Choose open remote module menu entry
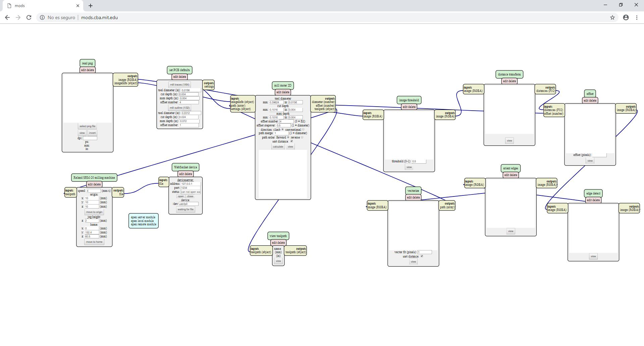Image resolution: width=644 pixels, height=346 pixels. 143,224
